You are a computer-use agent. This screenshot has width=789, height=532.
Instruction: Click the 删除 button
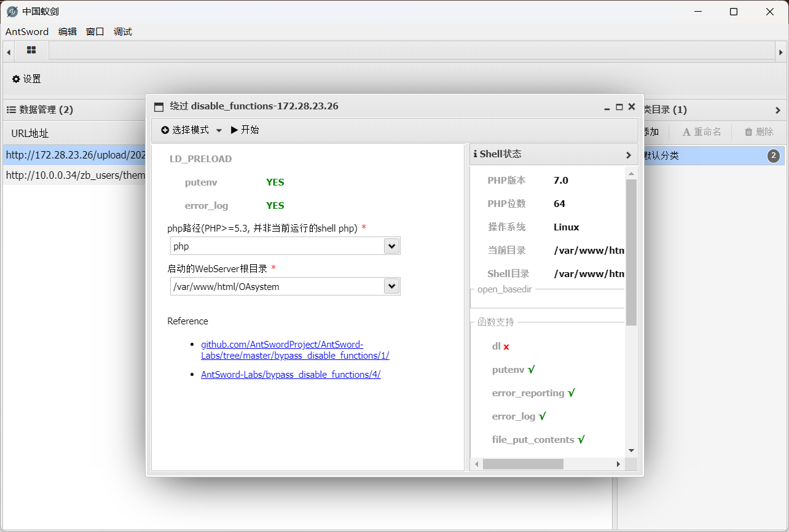tap(759, 132)
